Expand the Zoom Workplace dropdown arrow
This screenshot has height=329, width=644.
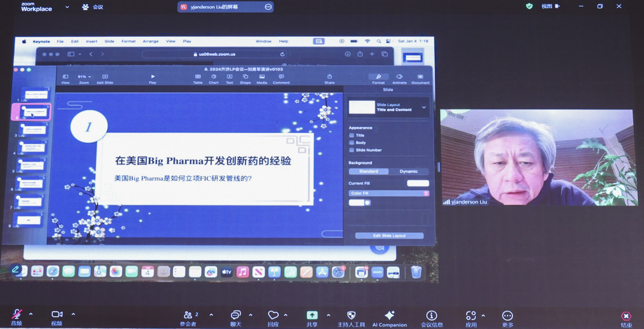[x=67, y=7]
